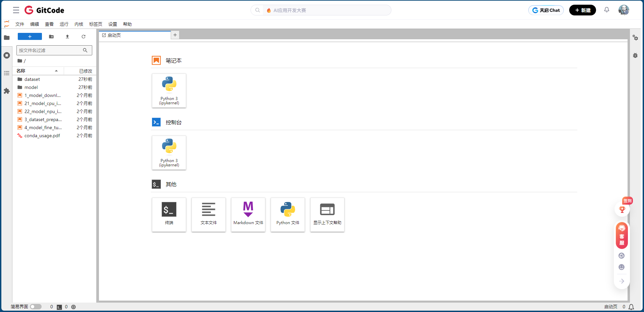Select the 启动页 tab
This screenshot has height=312, width=644.
(x=135, y=35)
